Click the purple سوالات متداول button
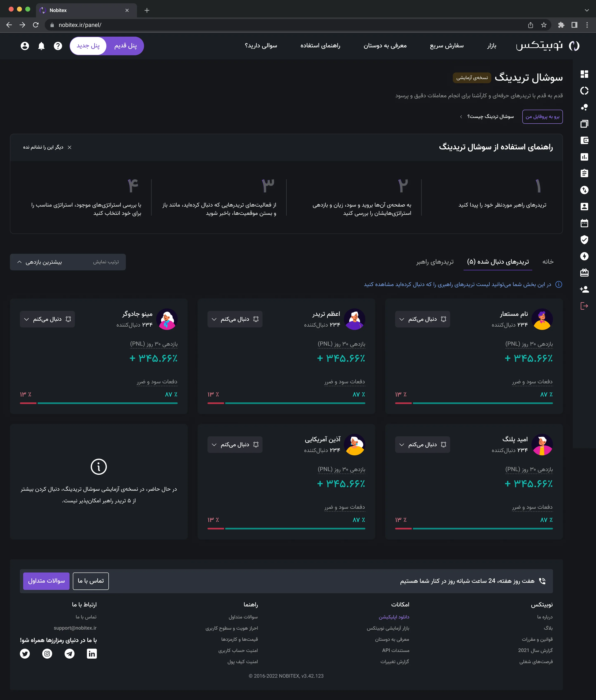The height and width of the screenshot is (700, 596). coord(46,581)
